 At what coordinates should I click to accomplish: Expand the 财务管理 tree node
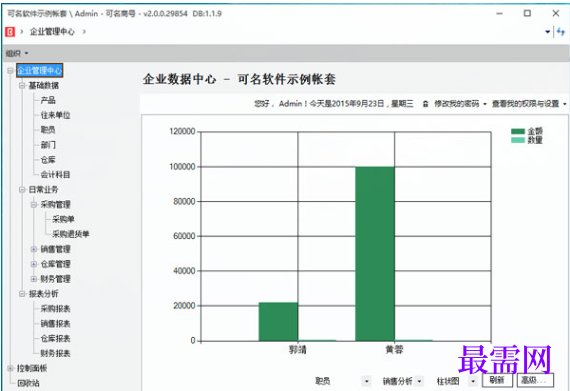click(34, 279)
